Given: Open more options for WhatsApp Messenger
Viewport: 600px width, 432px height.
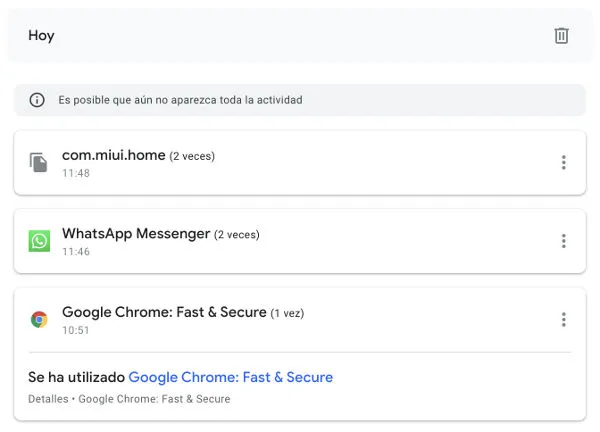Looking at the screenshot, I should coord(563,241).
